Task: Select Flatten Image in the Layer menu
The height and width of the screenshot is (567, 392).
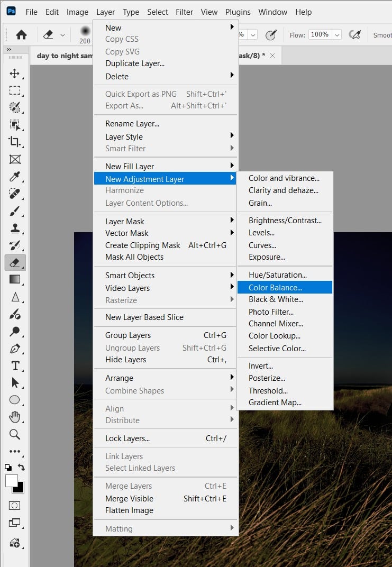Action: tap(130, 510)
